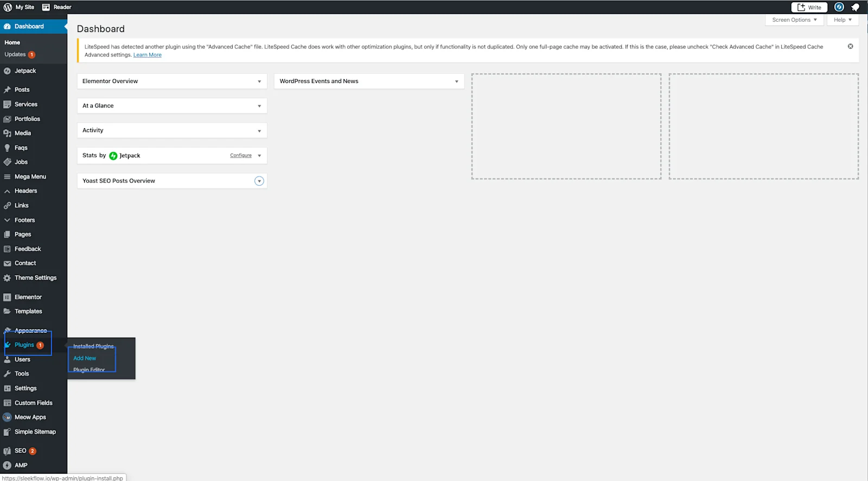Image resolution: width=868 pixels, height=481 pixels.
Task: Click the Write button in the top bar
Action: (809, 7)
